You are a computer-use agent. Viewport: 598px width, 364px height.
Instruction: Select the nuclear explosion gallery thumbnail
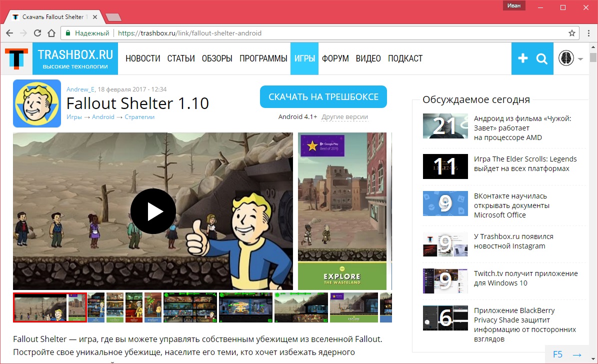point(245,307)
